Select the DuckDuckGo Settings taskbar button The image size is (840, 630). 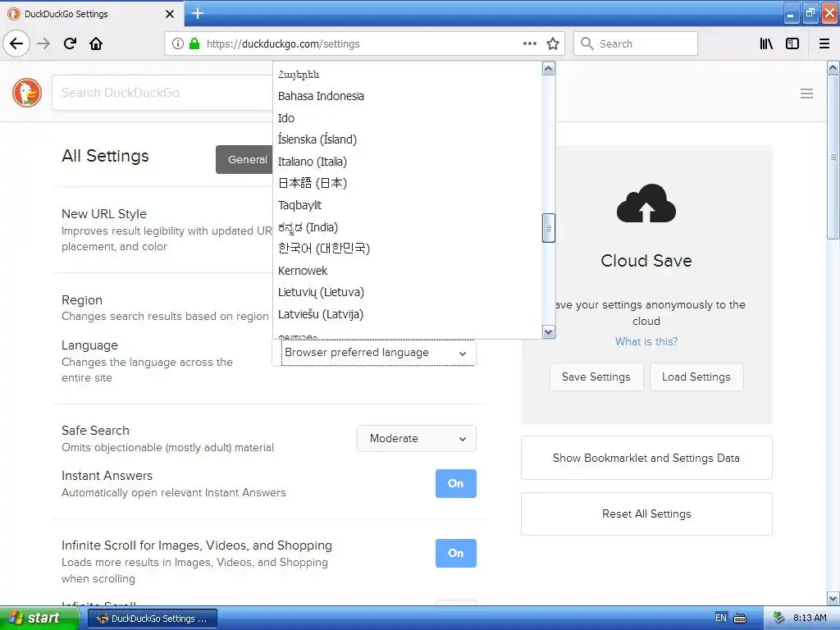pyautogui.click(x=153, y=619)
